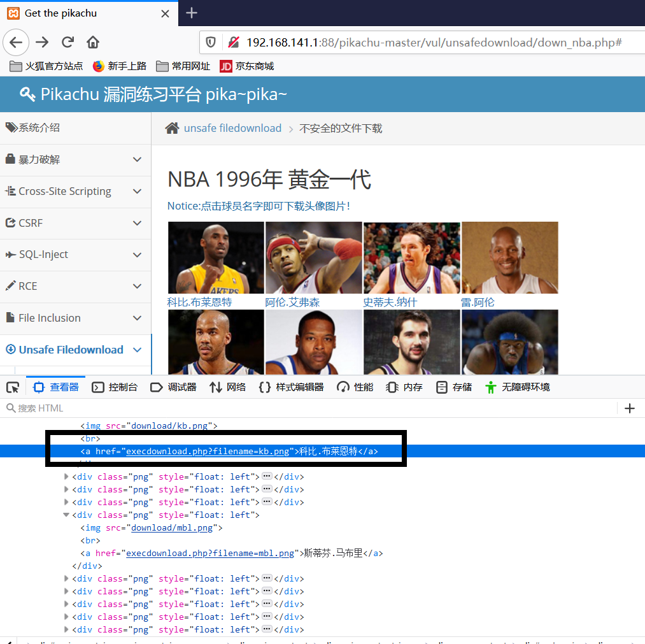Open the 京东商城 JD bookmark
Screen dimensions: 645x644
[247, 66]
